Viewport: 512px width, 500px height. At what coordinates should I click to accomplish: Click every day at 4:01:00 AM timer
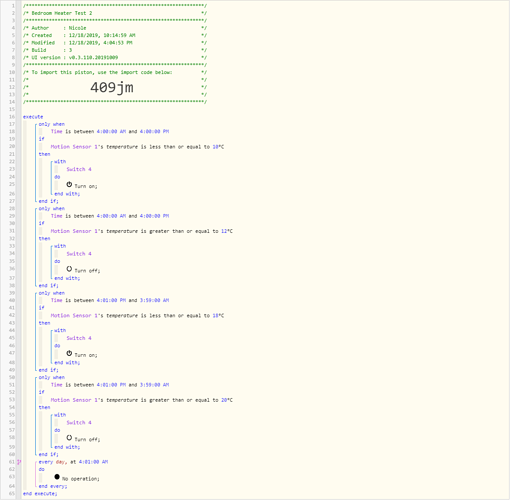click(73, 462)
